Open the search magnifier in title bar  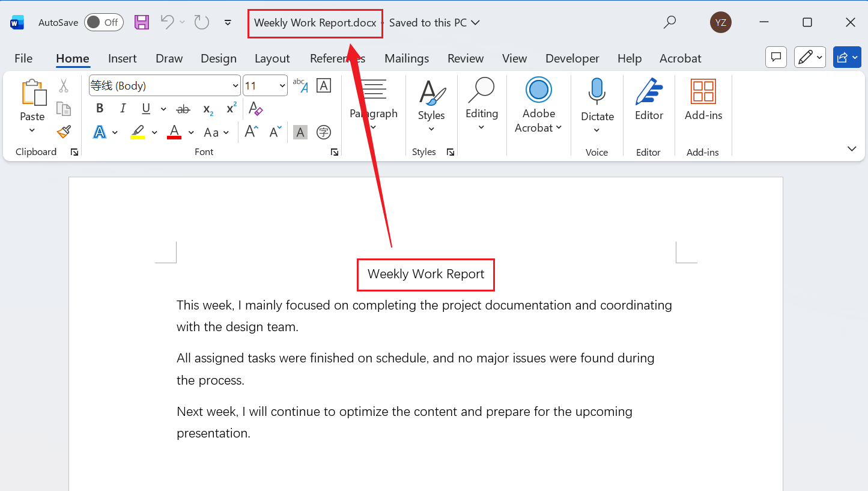[669, 22]
